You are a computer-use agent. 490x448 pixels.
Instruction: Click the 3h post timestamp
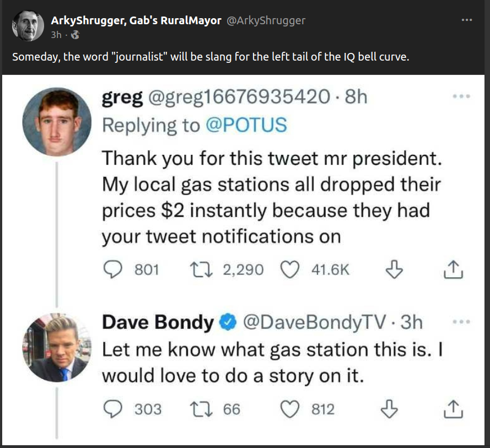(x=56, y=35)
